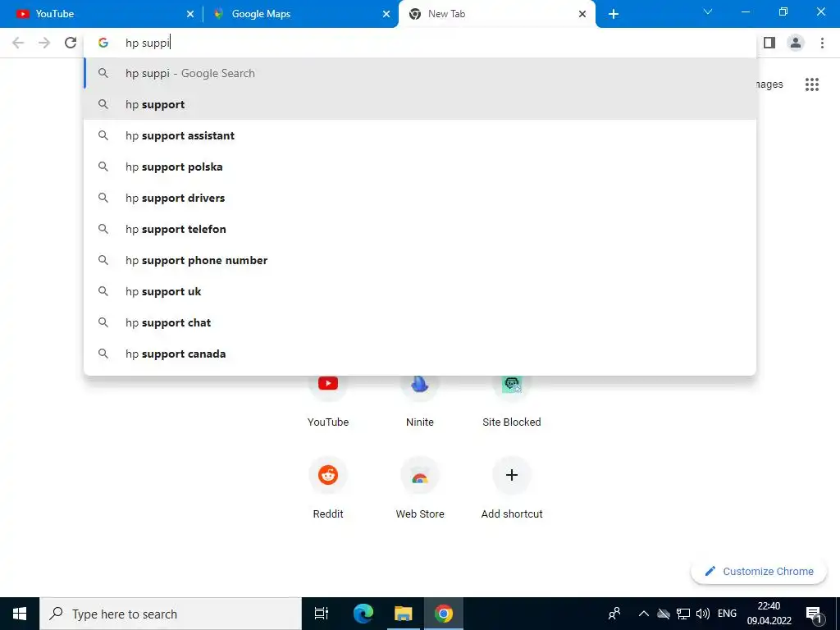Close the YouTube tab

click(190, 14)
